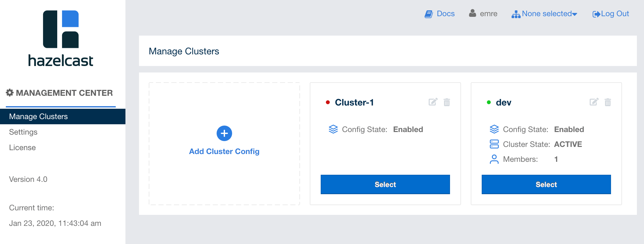Click the cluster hierarchy icon in header
This screenshot has width=644, height=244.
pos(516,14)
